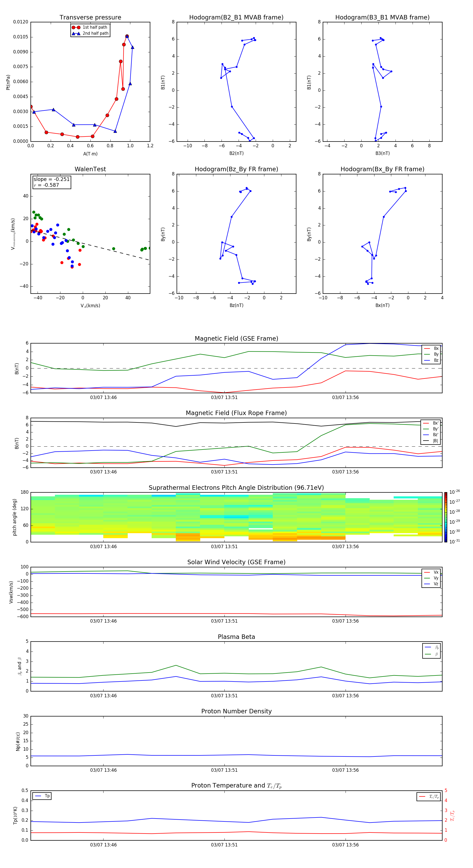Click the pitch angle distribution colorbar
Viewport: 473px width, 868px height.
point(445,517)
